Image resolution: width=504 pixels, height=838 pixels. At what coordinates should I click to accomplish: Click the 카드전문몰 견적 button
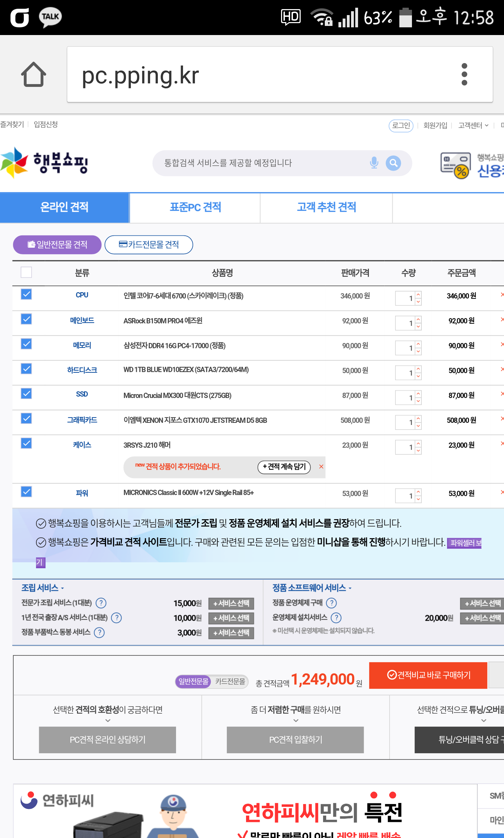click(x=149, y=245)
